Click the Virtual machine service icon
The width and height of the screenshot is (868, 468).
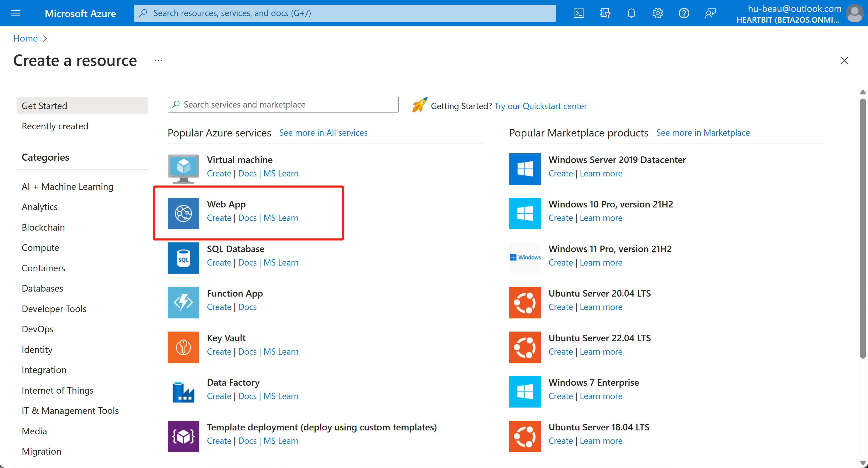183,169
